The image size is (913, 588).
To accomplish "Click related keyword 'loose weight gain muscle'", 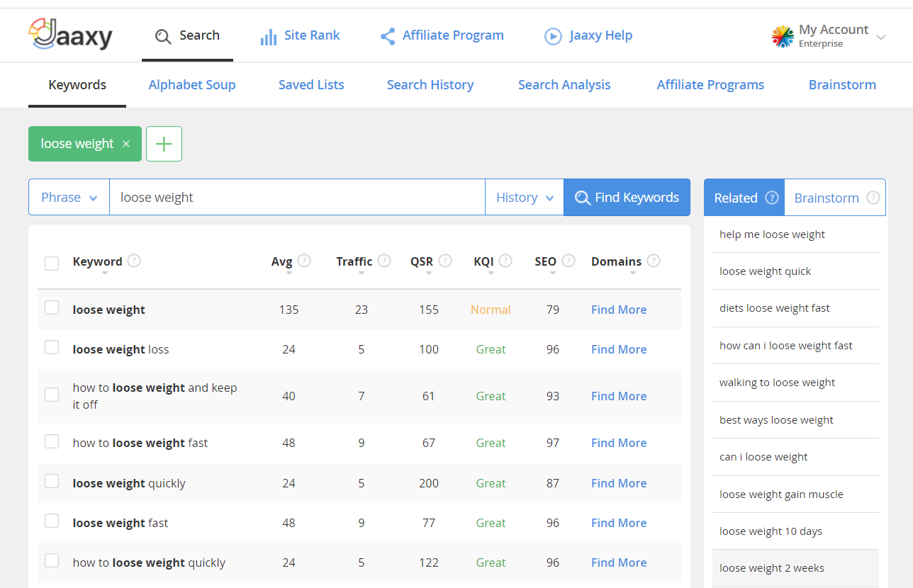I will tap(781, 494).
